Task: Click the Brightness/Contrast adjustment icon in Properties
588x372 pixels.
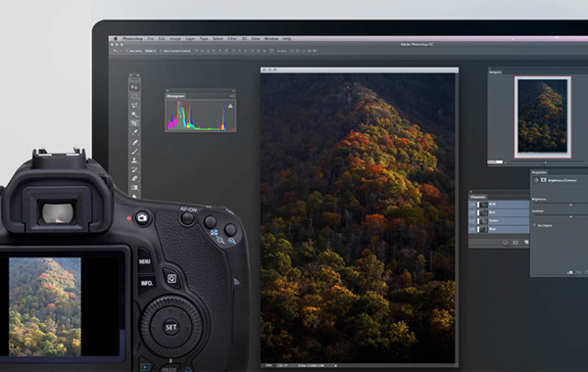Action: (x=536, y=180)
